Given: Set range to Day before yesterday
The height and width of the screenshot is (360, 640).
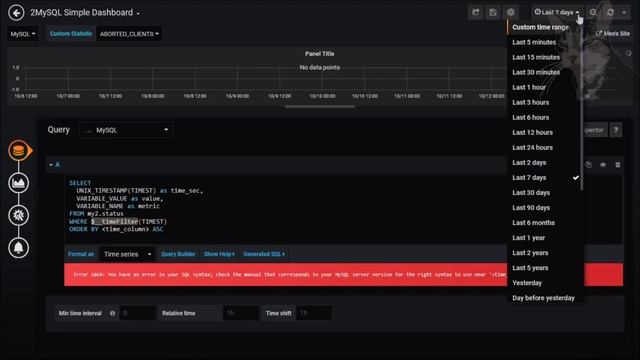Looking at the screenshot, I should tap(543, 298).
